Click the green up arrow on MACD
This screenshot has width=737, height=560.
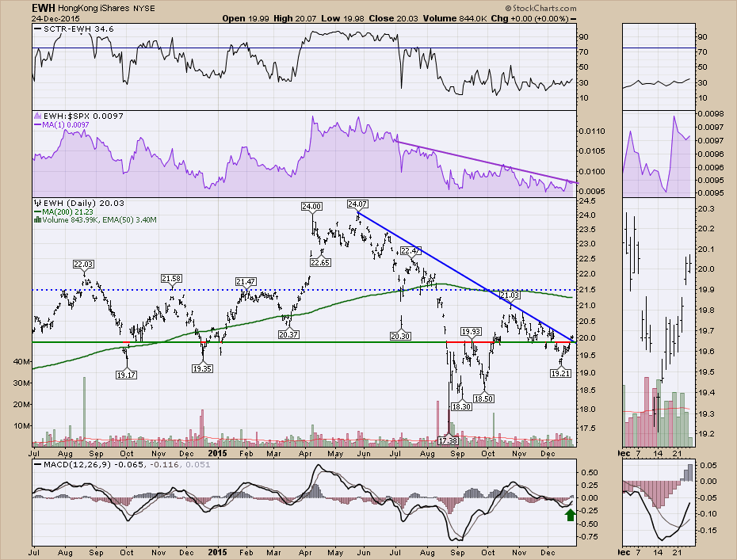(570, 516)
